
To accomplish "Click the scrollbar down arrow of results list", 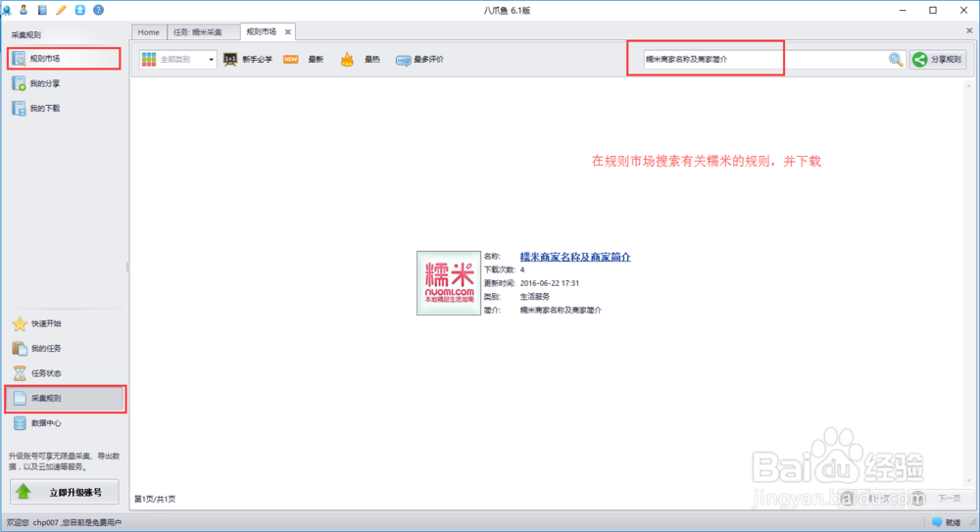I will pos(969,481).
